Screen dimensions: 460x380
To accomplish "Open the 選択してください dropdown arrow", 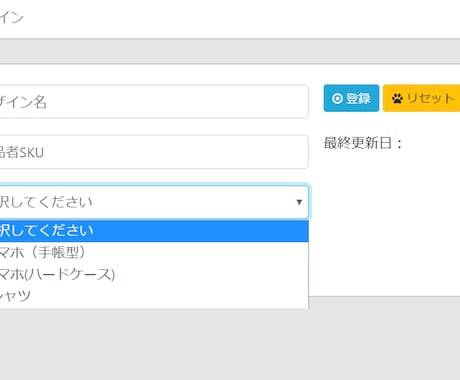I will click(x=299, y=202).
